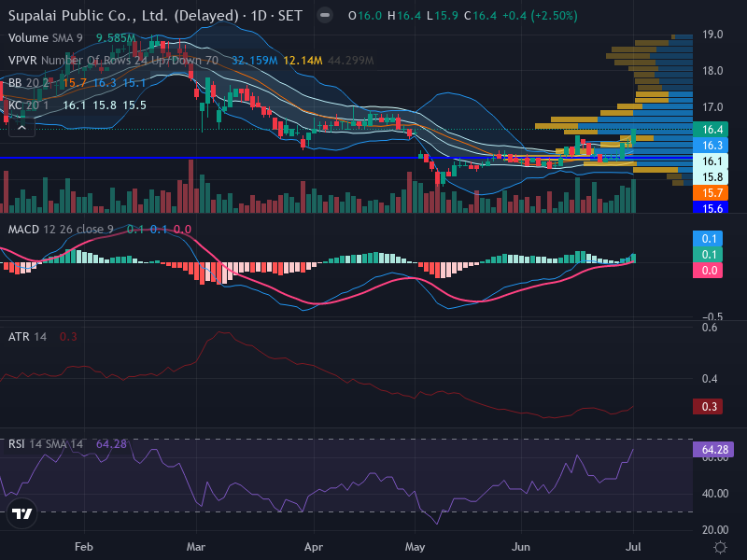
Task: Click the 32.159M VPVR up volume value
Action: [x=254, y=61]
